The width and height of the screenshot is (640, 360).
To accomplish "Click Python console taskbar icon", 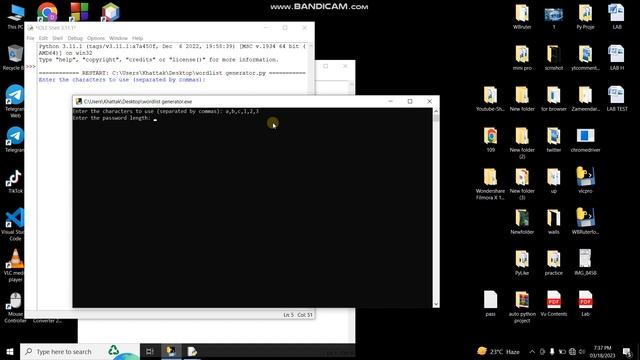I will tap(171, 351).
